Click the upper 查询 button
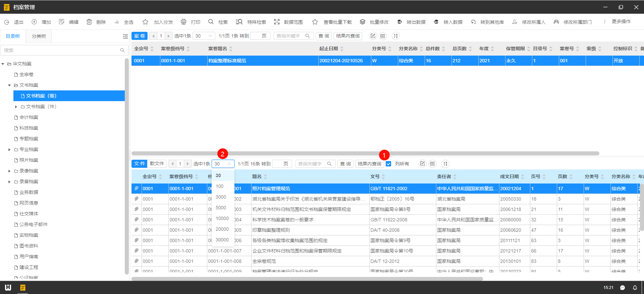 [324, 36]
